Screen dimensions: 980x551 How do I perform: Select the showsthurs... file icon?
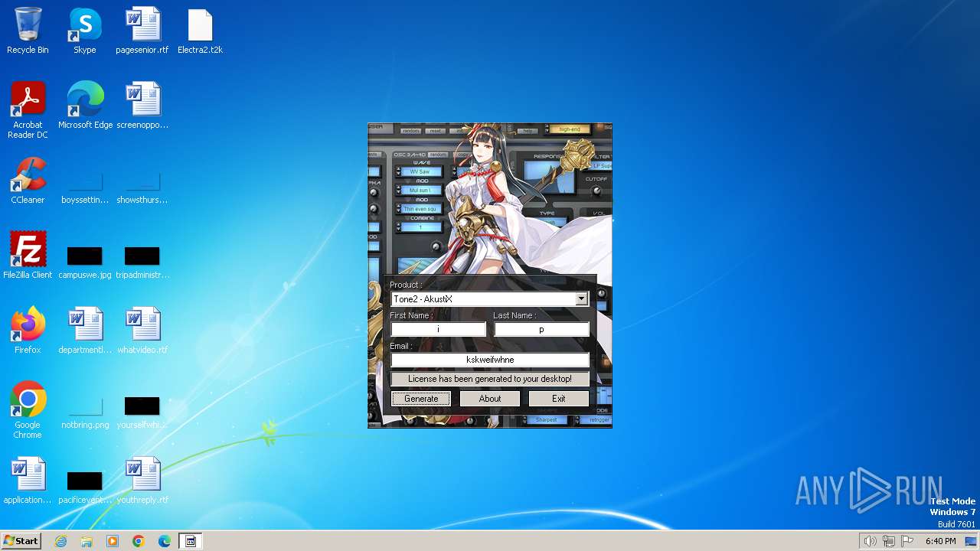pos(142,188)
